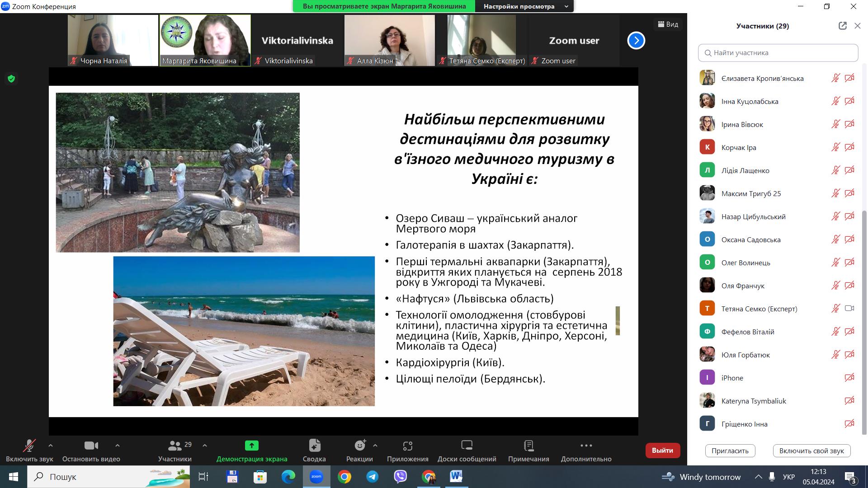
Task: Click the green encryption shield icon
Action: (11, 79)
